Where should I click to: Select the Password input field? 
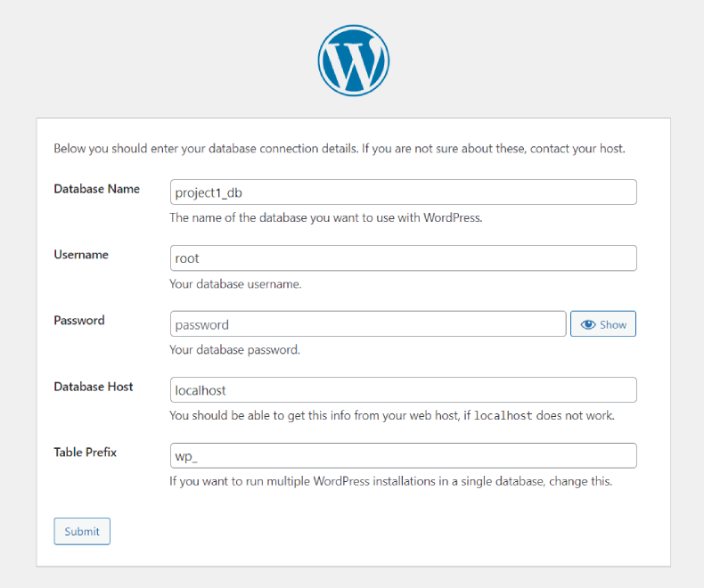pyautogui.click(x=368, y=323)
